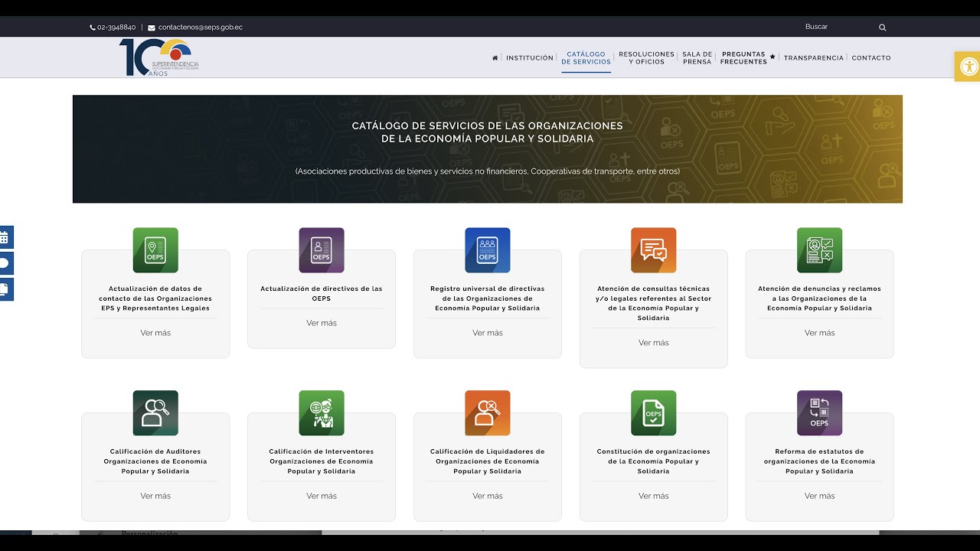Click the orange technical consultations chat icon
The width and height of the screenshot is (980, 551).
pyautogui.click(x=654, y=250)
